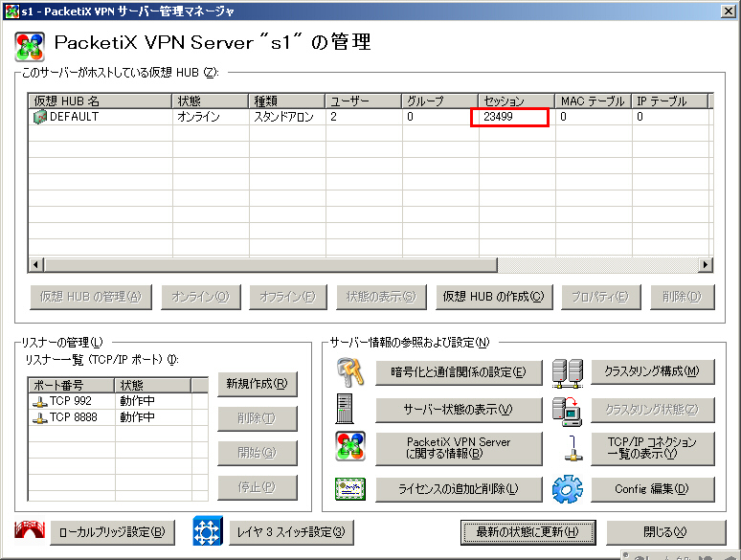Screen dimensions: 741x560
Task: Click the オンライン button
Action: point(201,297)
